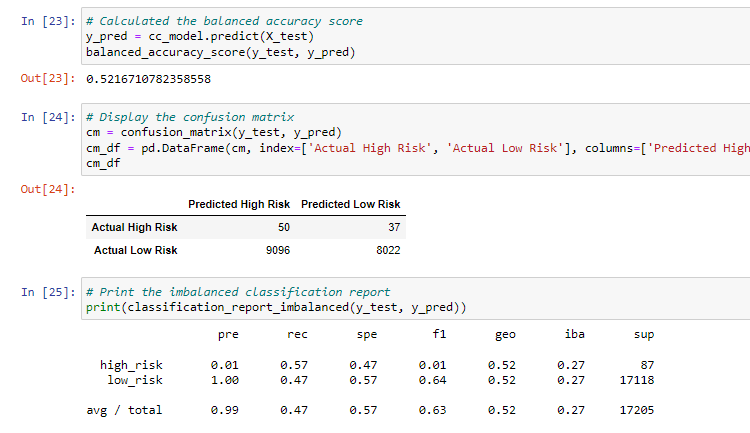This screenshot has width=750, height=433.
Task: Click the 'Actual Low Risk' row label
Action: click(x=135, y=250)
